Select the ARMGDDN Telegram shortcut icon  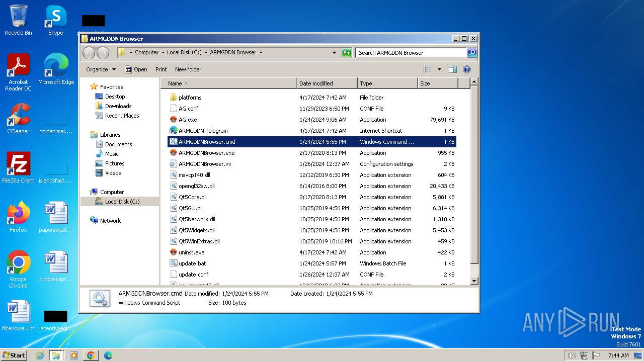tap(174, 131)
